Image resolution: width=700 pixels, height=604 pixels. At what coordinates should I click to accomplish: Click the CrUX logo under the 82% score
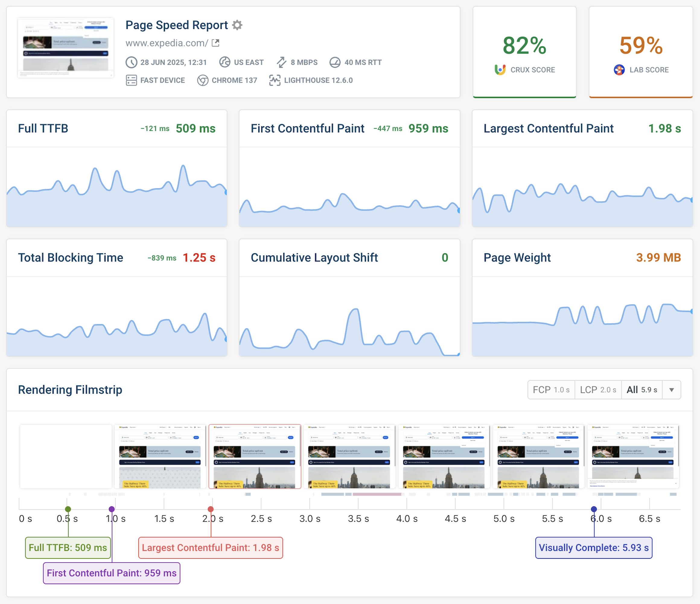[500, 69]
